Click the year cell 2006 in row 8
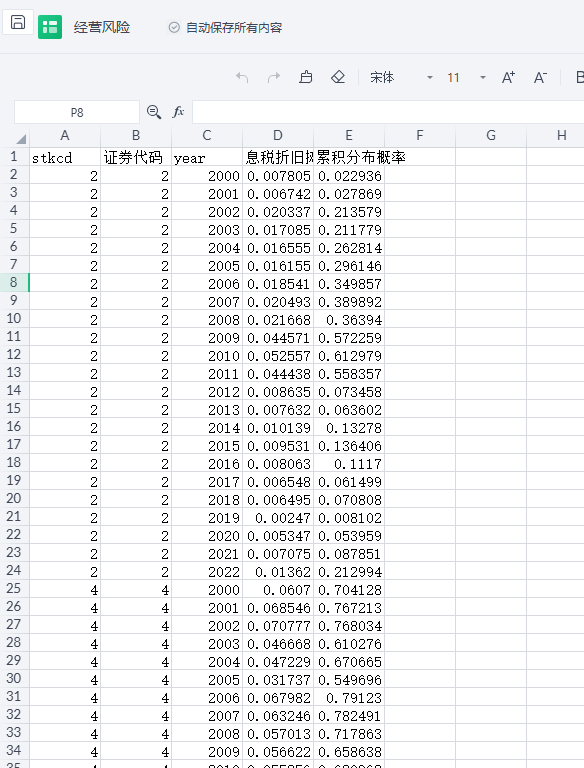 coord(207,284)
